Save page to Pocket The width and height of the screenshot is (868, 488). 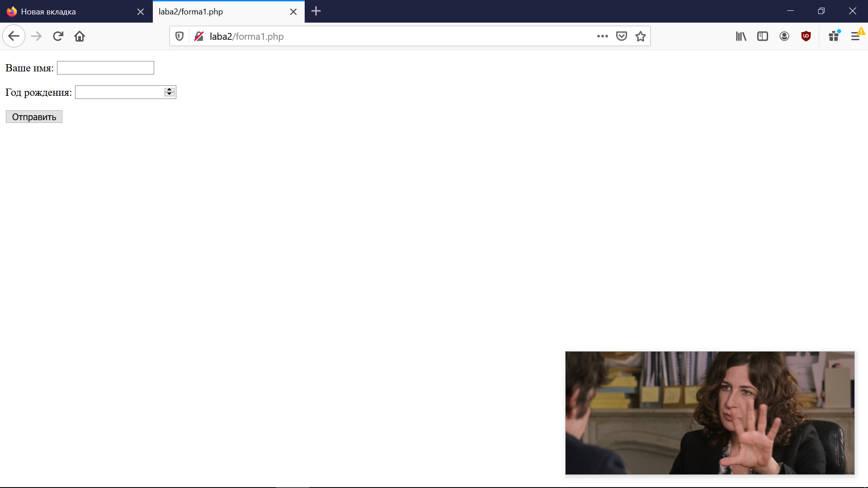pyautogui.click(x=622, y=36)
